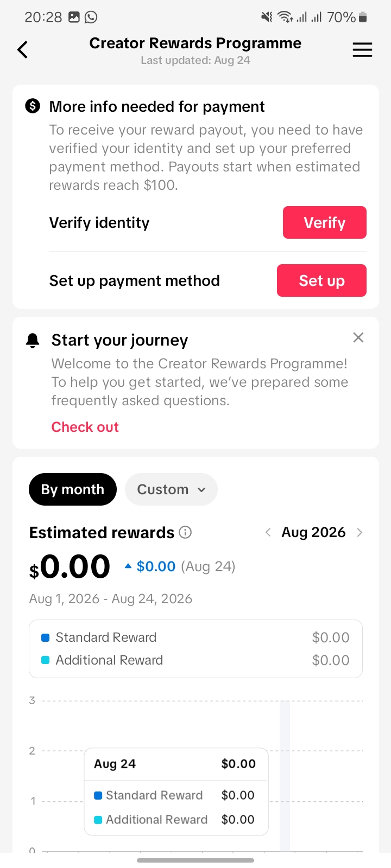The height and width of the screenshot is (868, 391).
Task: Expand the Custom date range dropdown
Action: pyautogui.click(x=171, y=489)
